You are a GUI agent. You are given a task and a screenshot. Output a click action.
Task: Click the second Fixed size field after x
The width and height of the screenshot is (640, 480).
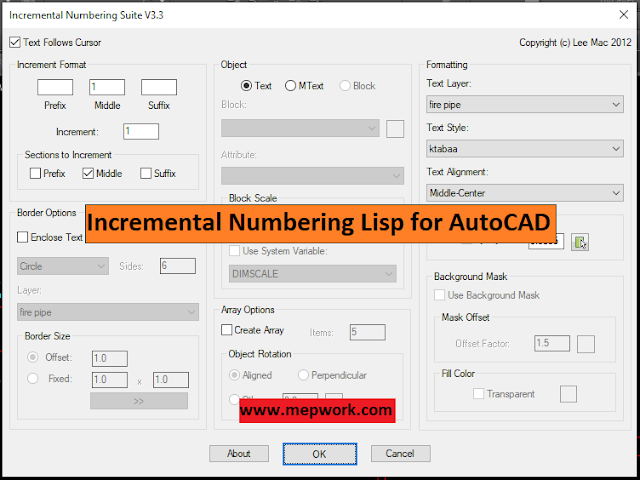click(171, 380)
